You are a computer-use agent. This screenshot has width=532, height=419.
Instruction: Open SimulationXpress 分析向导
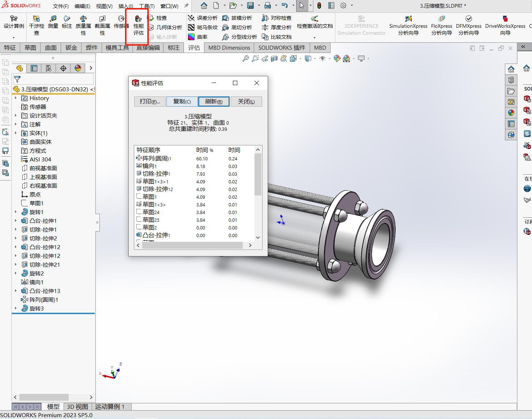[x=408, y=26]
